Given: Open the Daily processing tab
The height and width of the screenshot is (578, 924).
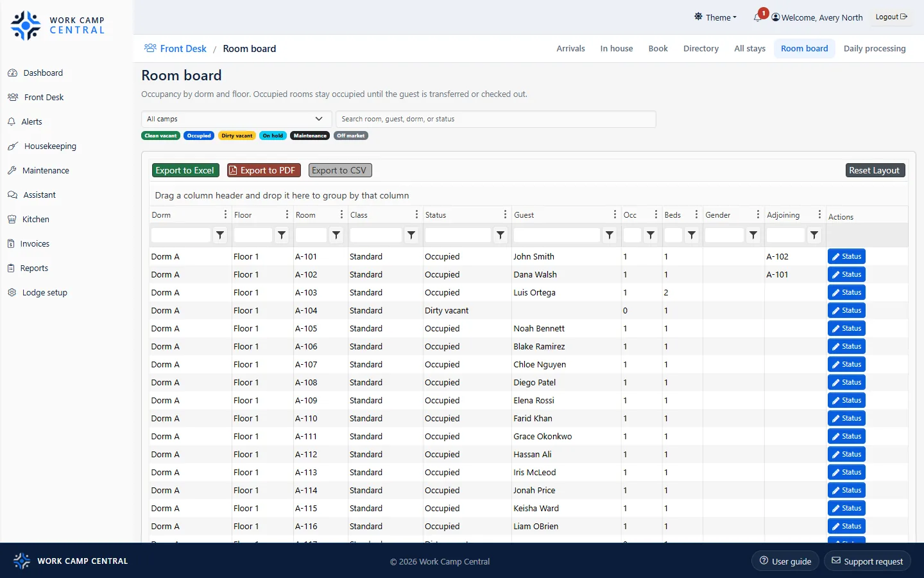Looking at the screenshot, I should tap(875, 49).
